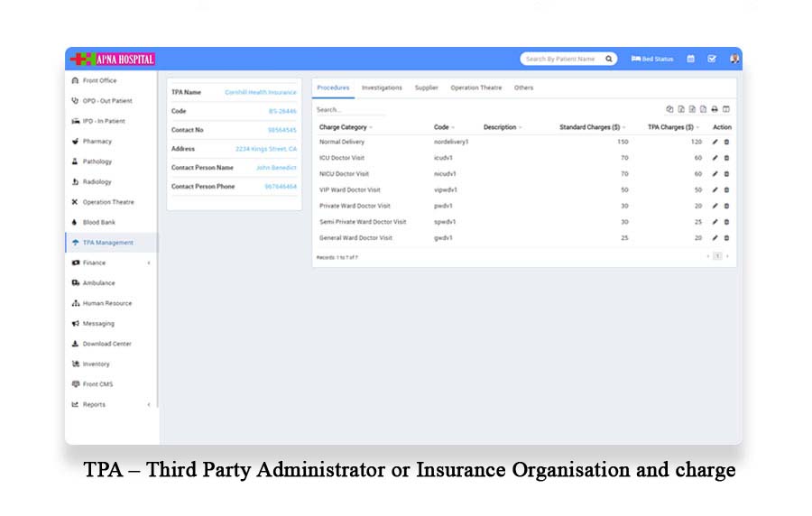
Task: Click the table Search field
Action: 350,110
